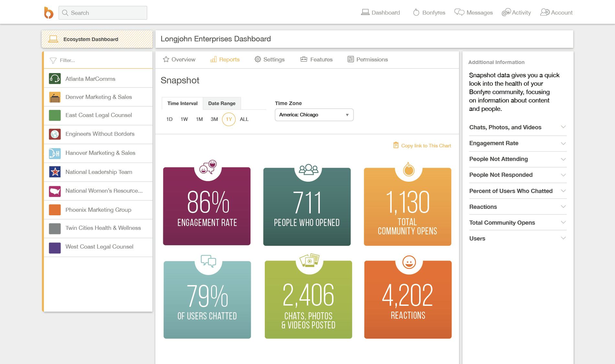Click the Hanover Marketing & Sales icon
This screenshot has height=364, width=615.
tap(55, 153)
